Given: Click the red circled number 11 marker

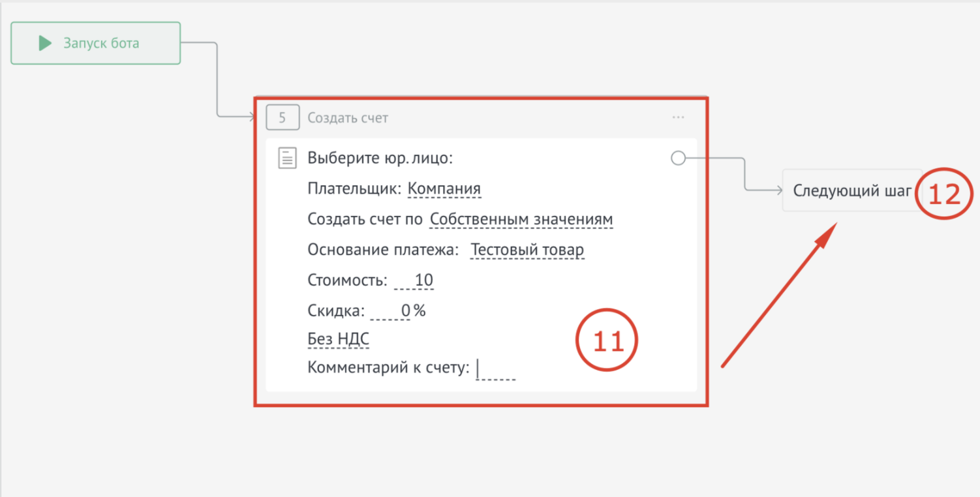Looking at the screenshot, I should [607, 341].
